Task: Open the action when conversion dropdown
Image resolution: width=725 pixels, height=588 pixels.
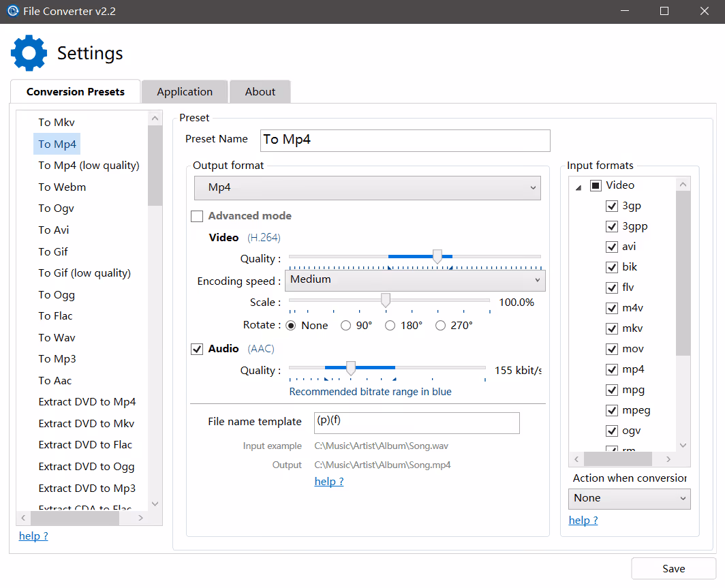Action: [629, 498]
